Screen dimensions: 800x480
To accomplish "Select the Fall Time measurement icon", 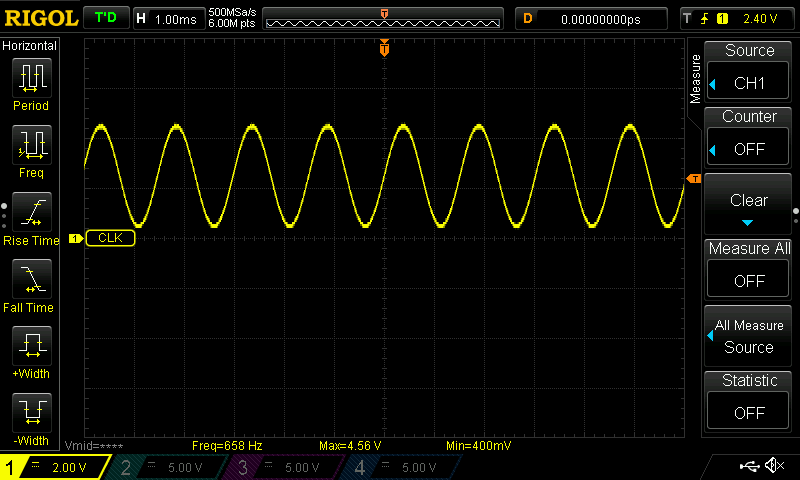I will tap(32, 279).
